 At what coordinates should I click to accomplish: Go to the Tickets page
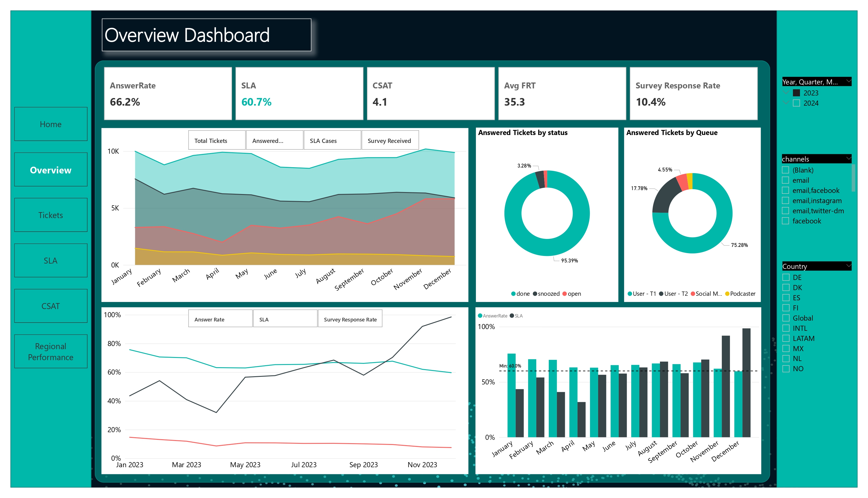tap(51, 215)
